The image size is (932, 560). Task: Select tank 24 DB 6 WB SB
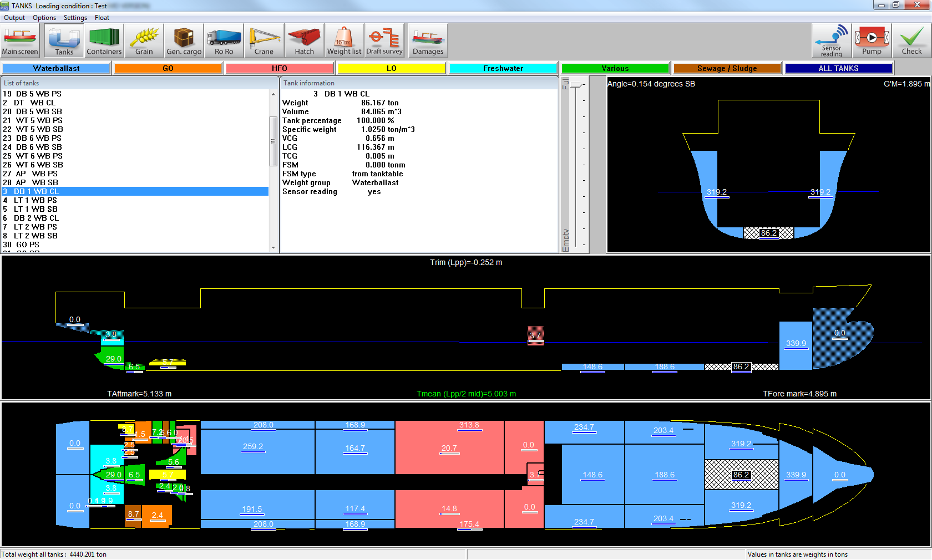coord(135,147)
